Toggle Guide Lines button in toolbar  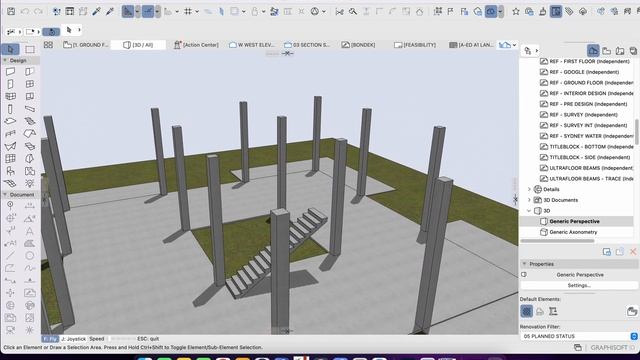[128, 11]
